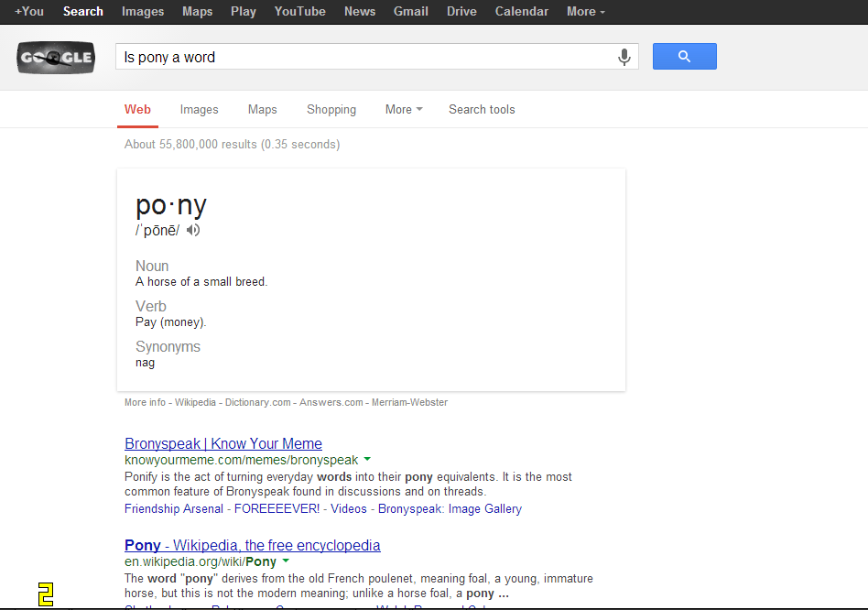Click the yellow number 2 icon
This screenshot has width=868, height=610.
(x=46, y=594)
